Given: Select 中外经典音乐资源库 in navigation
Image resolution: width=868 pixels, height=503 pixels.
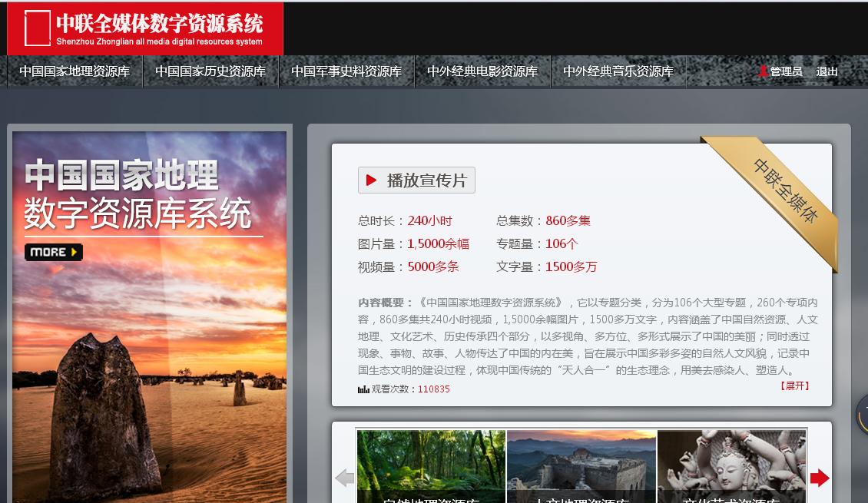Looking at the screenshot, I should coord(618,71).
